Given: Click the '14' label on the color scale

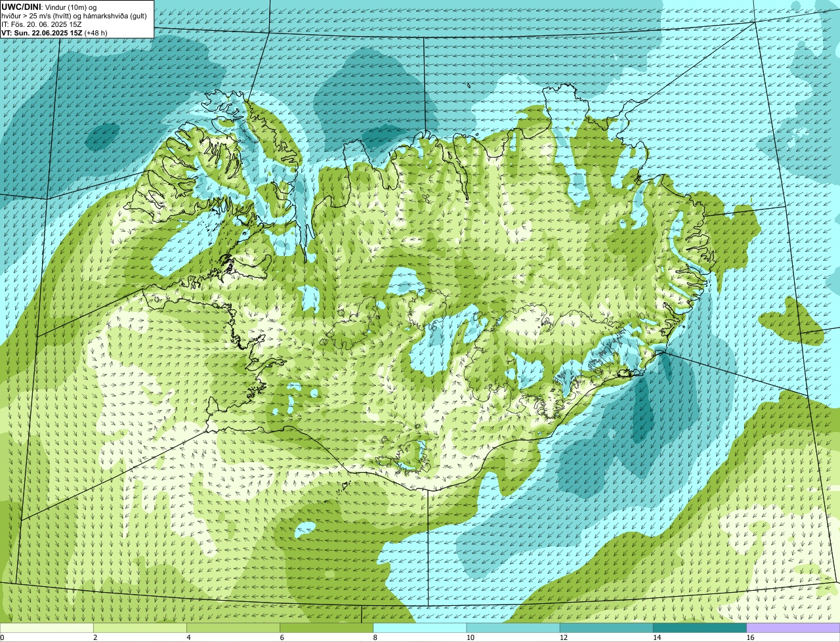Looking at the screenshot, I should coord(657,637).
